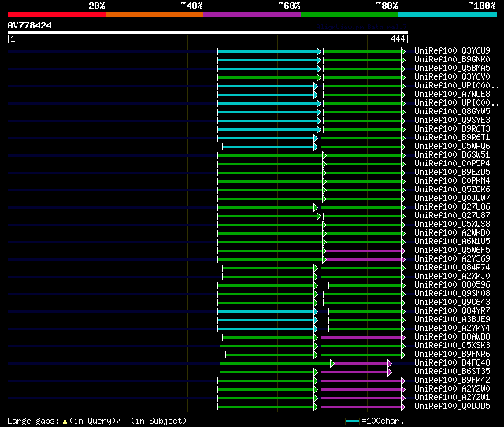Click purple alignment segment of UniRef100_B4FQ48 row
The width and height of the screenshot is (504, 427).
(x=361, y=364)
